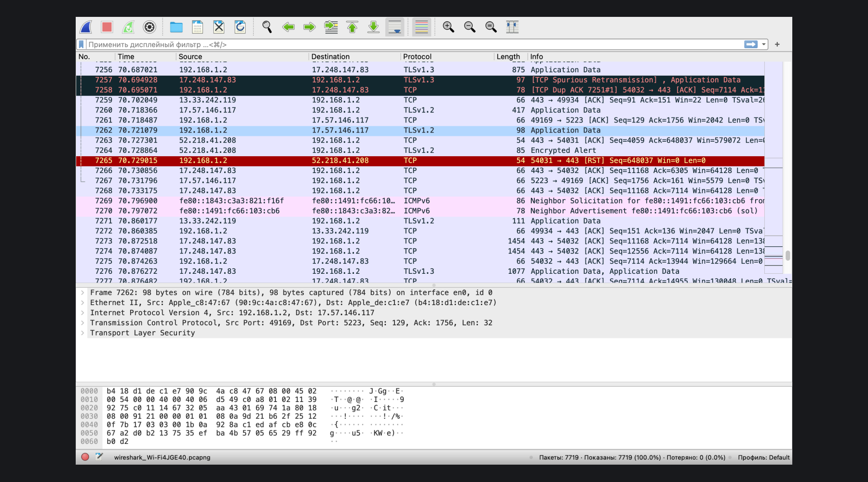Expand Internet Protocol Version 4 section
Screen dimensions: 868x482
coord(82,313)
